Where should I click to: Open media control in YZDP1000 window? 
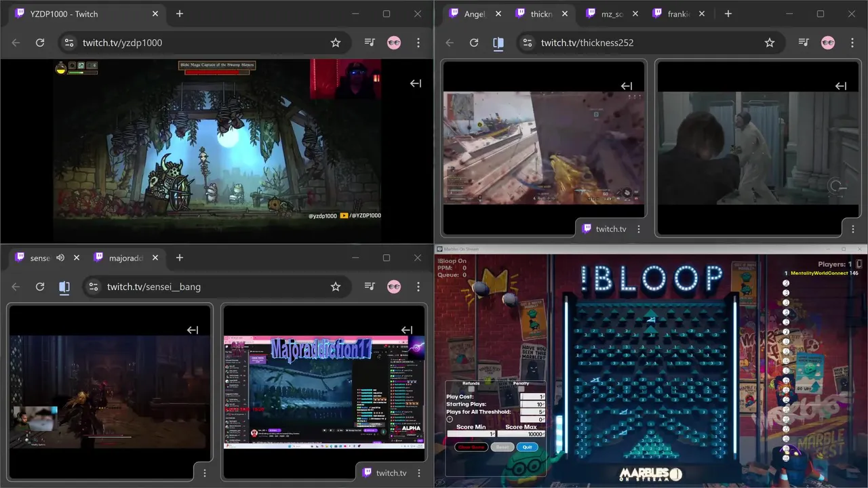(370, 43)
